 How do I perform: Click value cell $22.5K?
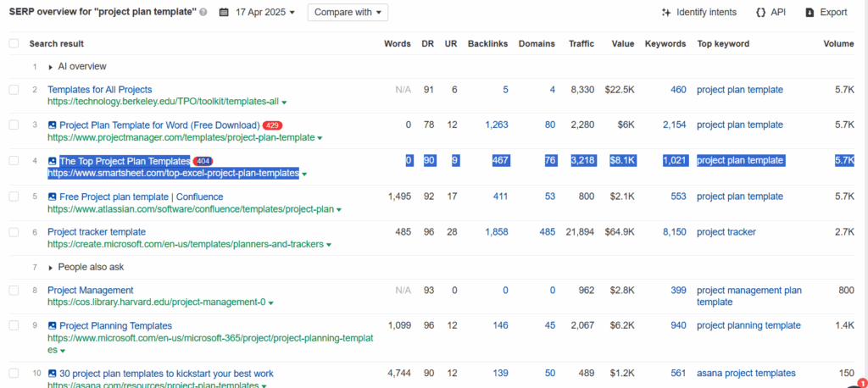click(x=619, y=90)
